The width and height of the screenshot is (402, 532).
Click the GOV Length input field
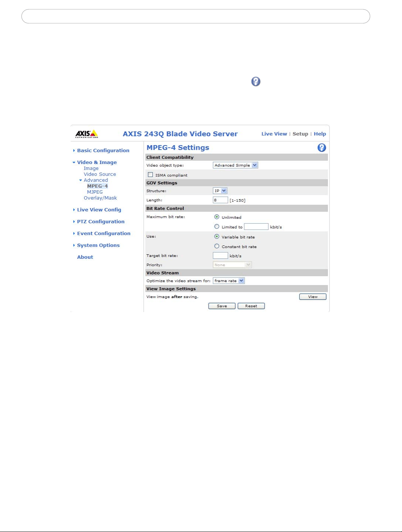click(220, 200)
